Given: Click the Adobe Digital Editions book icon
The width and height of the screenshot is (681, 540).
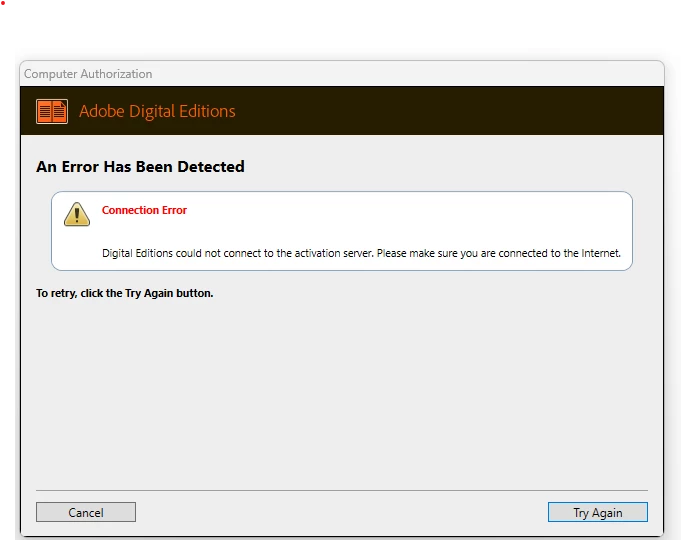Looking at the screenshot, I should (52, 111).
